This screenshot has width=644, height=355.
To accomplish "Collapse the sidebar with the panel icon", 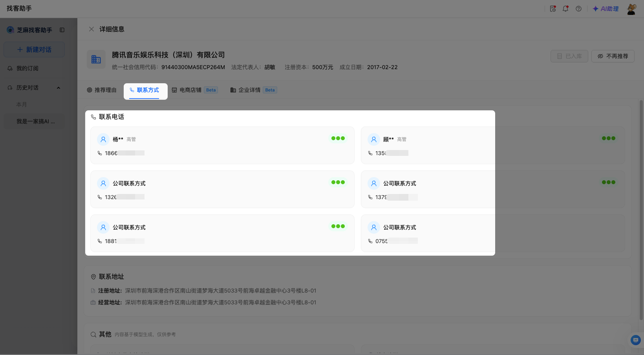I will click(x=62, y=30).
